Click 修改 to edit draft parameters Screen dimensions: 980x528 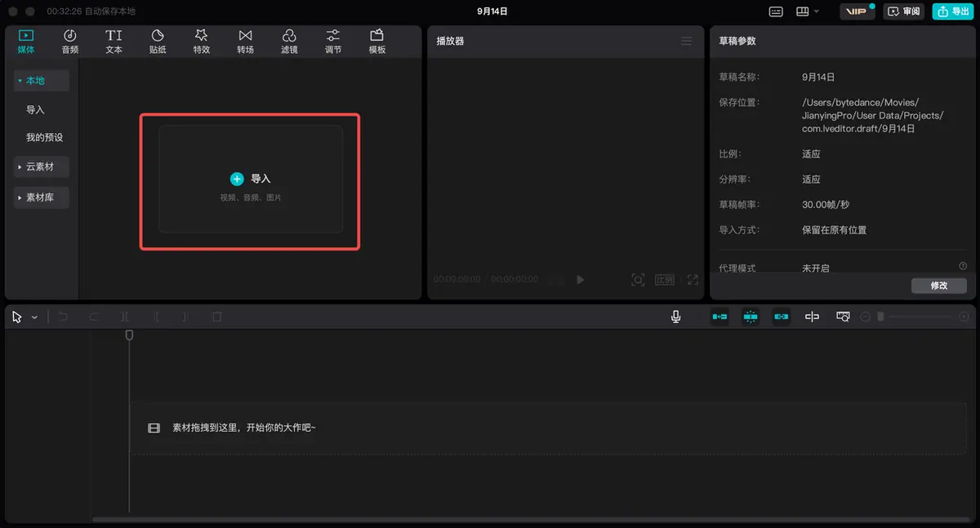click(x=939, y=286)
